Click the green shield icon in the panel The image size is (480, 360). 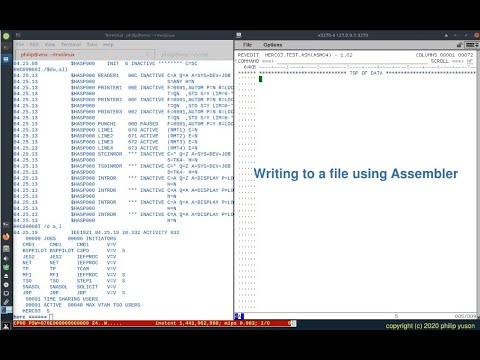click(x=6, y=267)
